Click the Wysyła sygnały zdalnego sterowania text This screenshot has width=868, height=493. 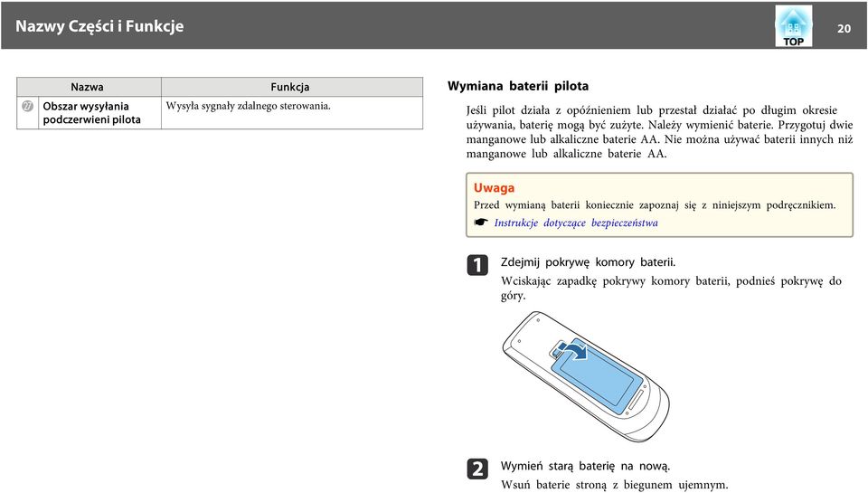tap(248, 106)
